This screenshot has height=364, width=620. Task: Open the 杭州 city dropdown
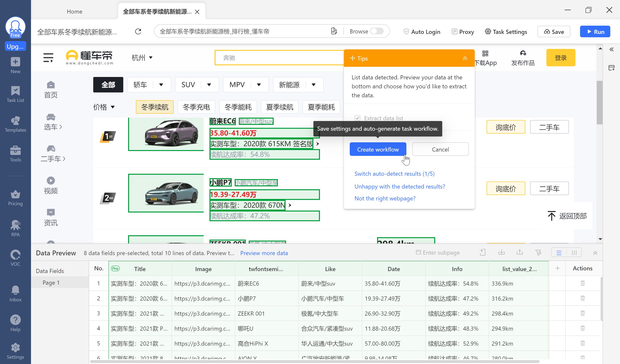142,58
